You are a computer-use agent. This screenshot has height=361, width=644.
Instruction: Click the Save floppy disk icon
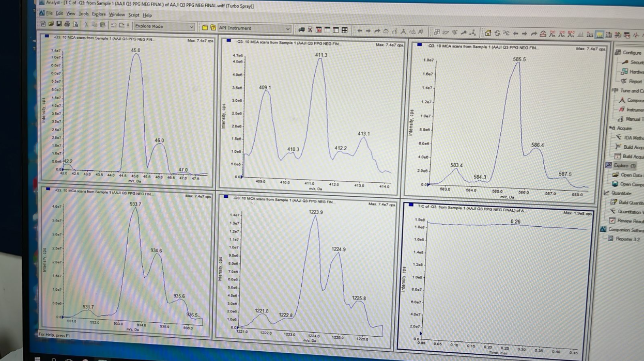(59, 24)
